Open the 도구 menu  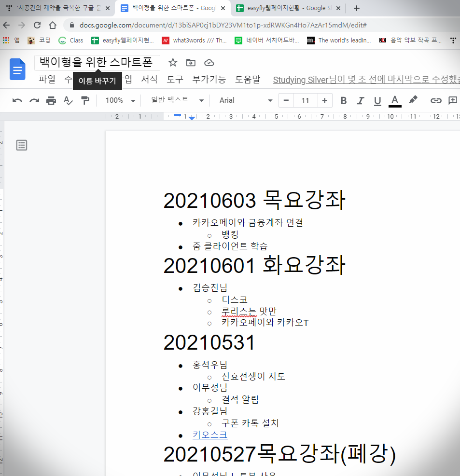pyautogui.click(x=175, y=79)
